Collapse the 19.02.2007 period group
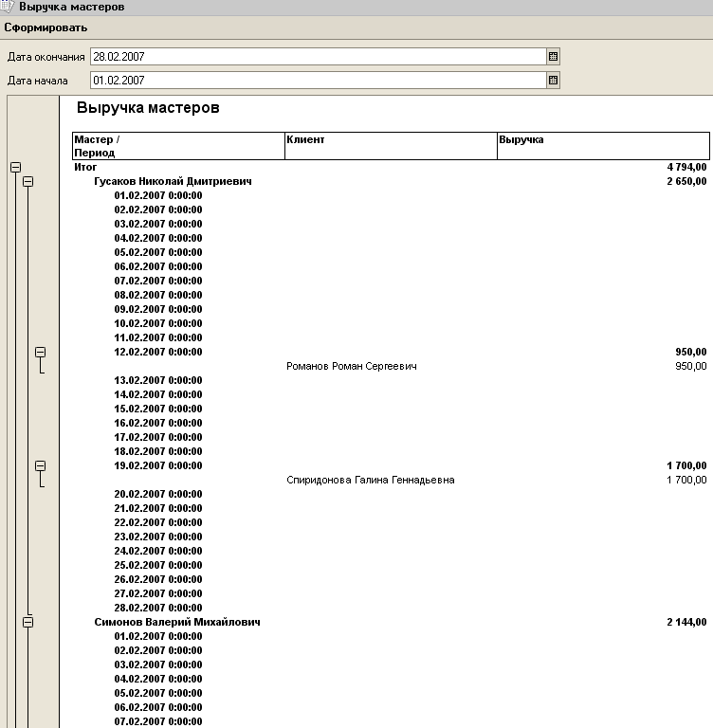This screenshot has width=713, height=728. click(x=41, y=465)
